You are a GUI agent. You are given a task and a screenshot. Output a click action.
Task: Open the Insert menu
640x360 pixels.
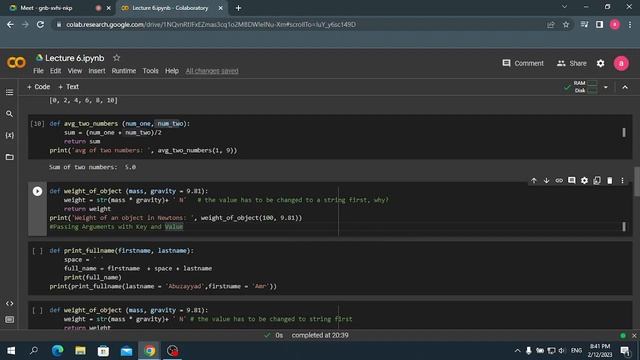(97, 71)
